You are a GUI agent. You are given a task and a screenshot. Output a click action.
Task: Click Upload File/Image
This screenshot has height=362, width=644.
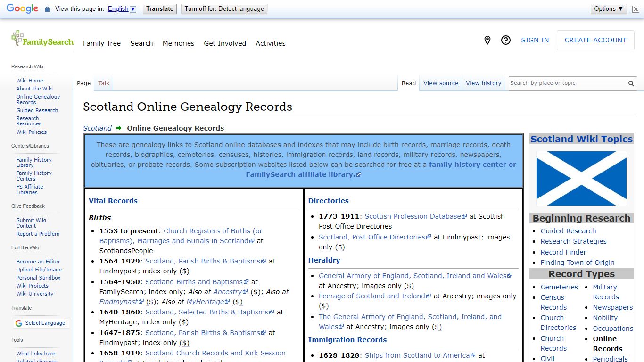click(39, 270)
